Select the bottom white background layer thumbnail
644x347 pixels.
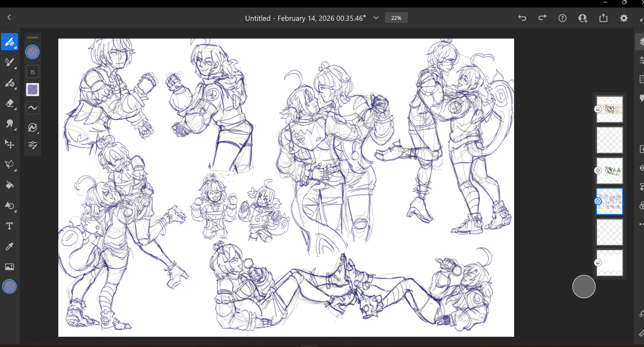pos(609,263)
